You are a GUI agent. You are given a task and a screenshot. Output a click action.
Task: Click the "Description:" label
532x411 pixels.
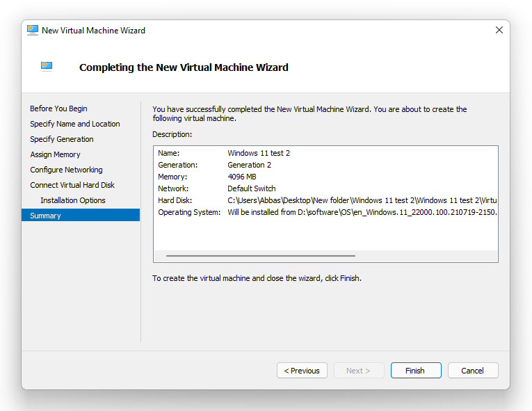click(172, 134)
